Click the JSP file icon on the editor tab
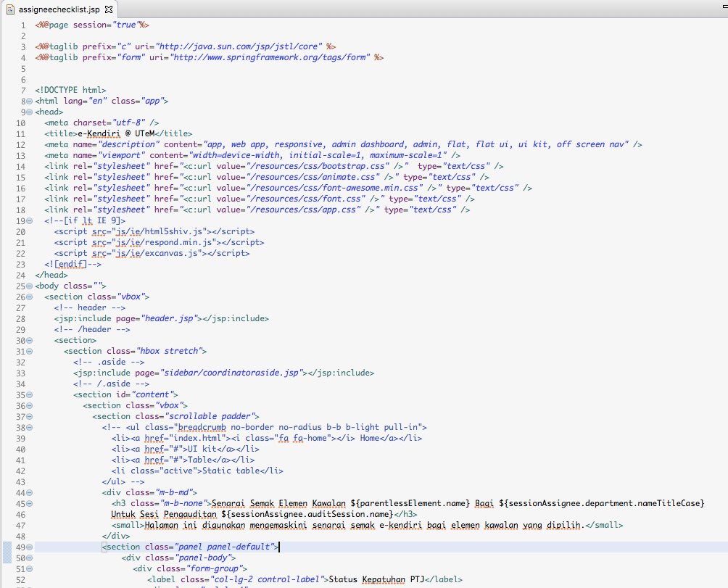Screen dimensions: 728x588 pyautogui.click(x=10, y=9)
